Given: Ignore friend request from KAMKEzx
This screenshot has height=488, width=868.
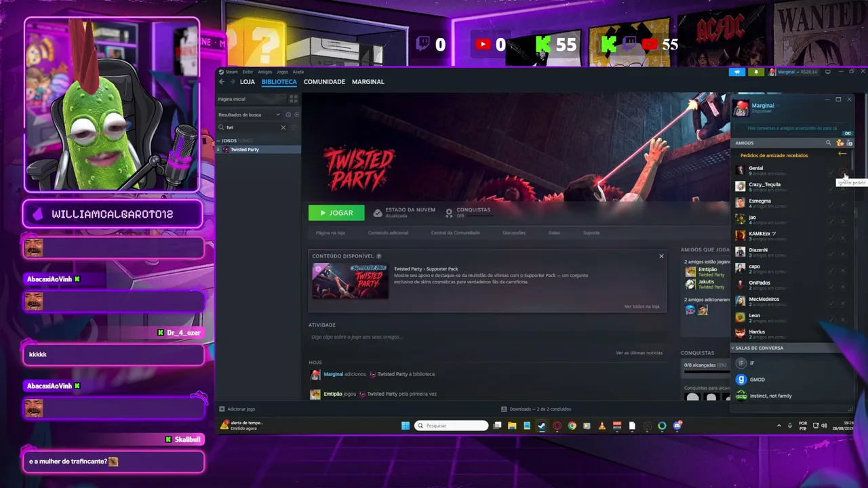Looking at the screenshot, I should [843, 237].
